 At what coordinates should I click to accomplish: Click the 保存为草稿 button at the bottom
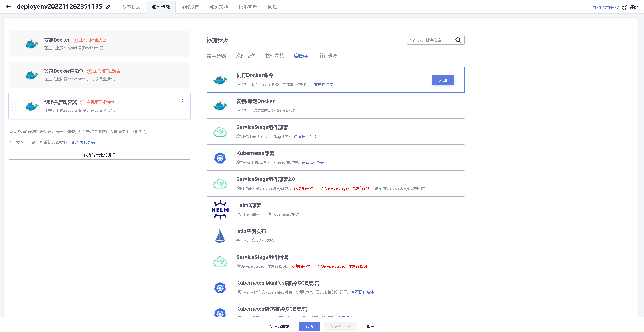pyautogui.click(x=279, y=327)
